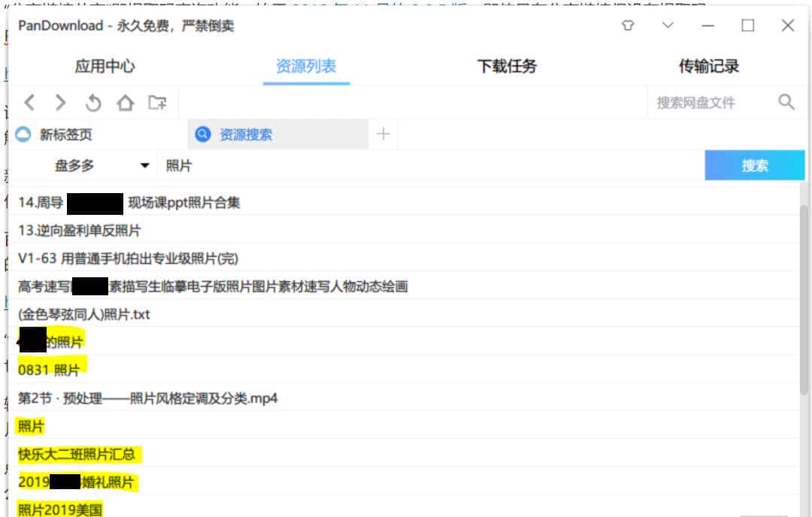Screen dimensions: 812x517
Task: Expand the titlebar chevron menu
Action: [x=667, y=26]
